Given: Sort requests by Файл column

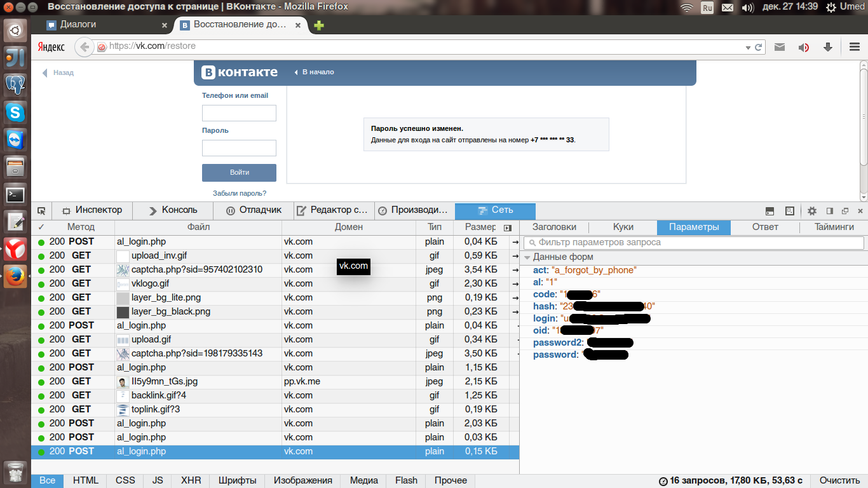Looking at the screenshot, I should point(198,227).
